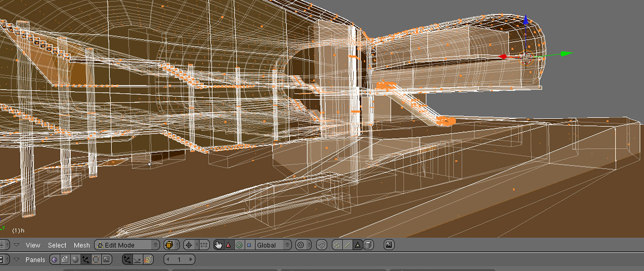
Task: Open the Shading (sphere) buttons context
Action: 75,260
